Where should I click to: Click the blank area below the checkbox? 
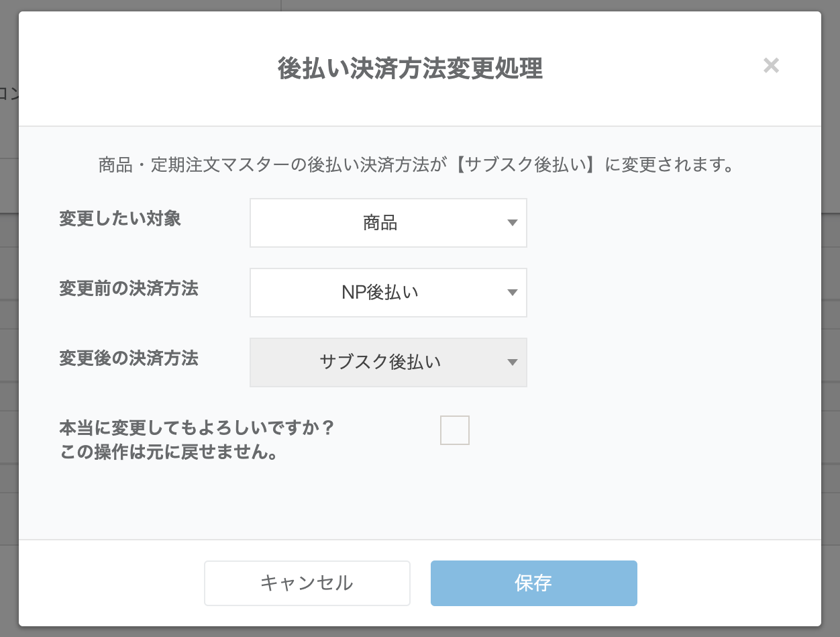tap(455, 497)
